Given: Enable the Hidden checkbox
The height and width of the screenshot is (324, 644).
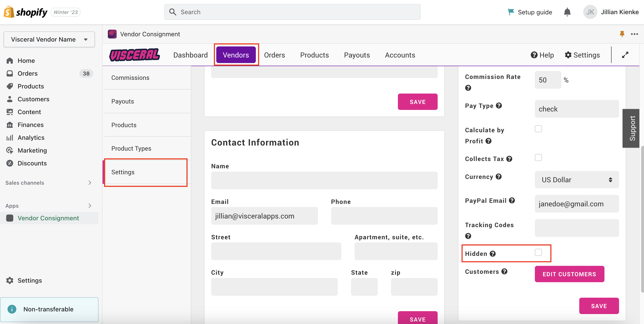Looking at the screenshot, I should 538,252.
